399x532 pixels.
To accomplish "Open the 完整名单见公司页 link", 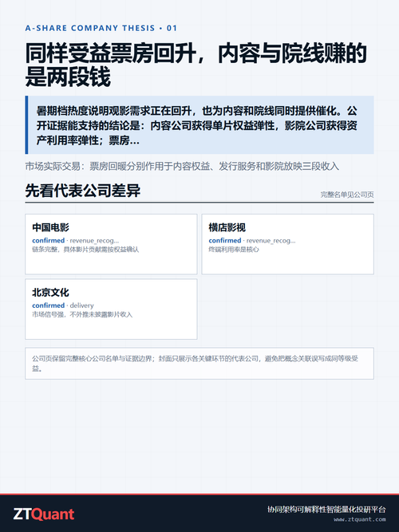I will 347,195.
